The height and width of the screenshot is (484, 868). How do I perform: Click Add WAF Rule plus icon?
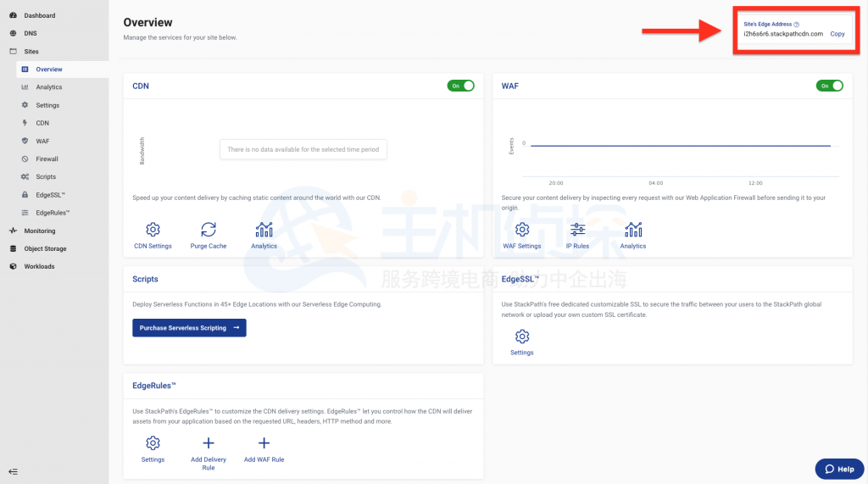[x=264, y=443]
